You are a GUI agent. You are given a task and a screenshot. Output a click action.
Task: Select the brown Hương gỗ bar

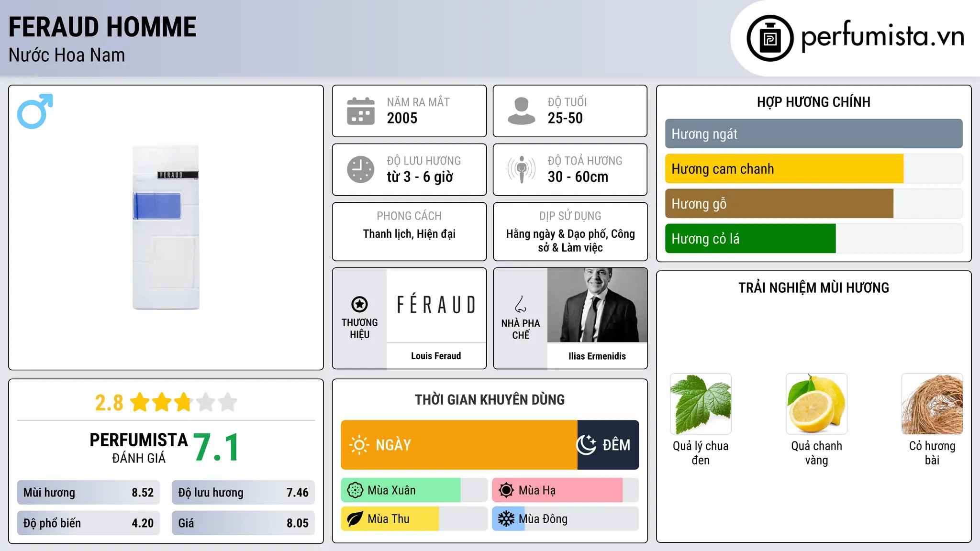[x=779, y=204]
